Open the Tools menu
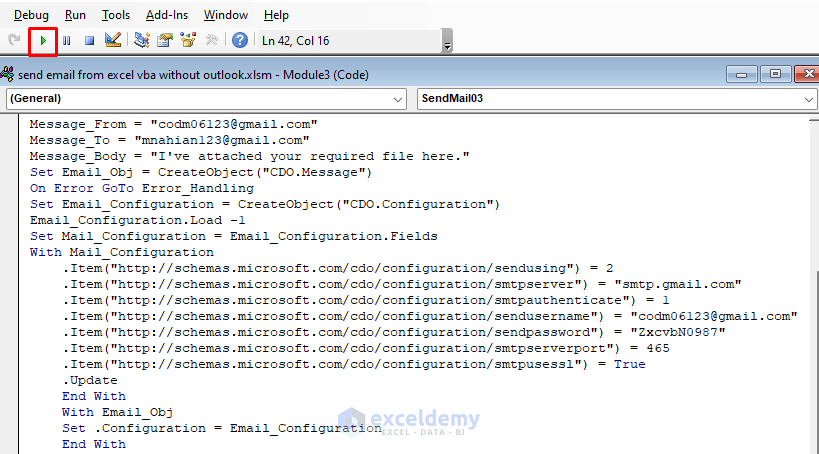The width and height of the screenshot is (819, 454). click(116, 15)
